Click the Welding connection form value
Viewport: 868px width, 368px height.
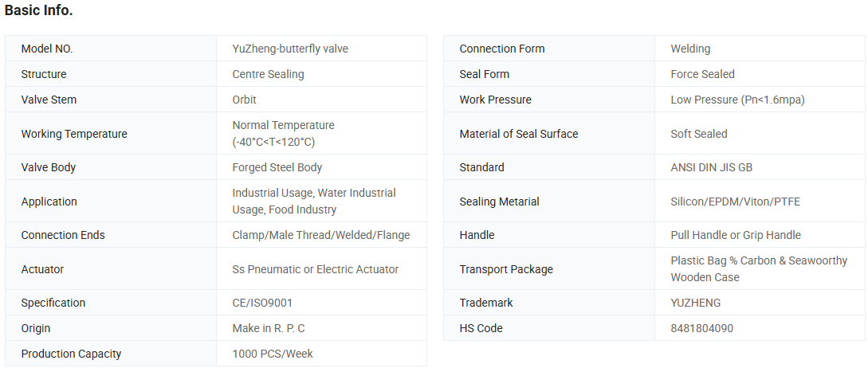coord(690,49)
